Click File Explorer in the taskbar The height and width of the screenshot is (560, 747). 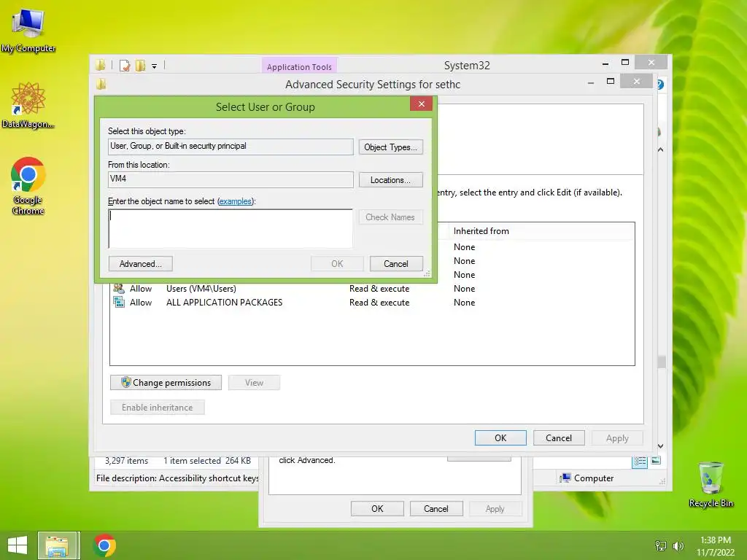[x=57, y=545]
